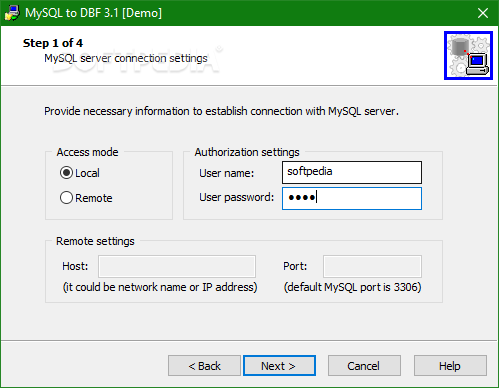Click the window title bar text
The image size is (499, 388).
pos(94,13)
